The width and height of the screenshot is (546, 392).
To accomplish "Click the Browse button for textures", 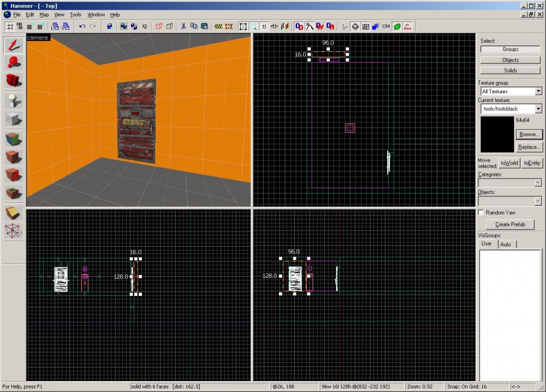I will 529,134.
